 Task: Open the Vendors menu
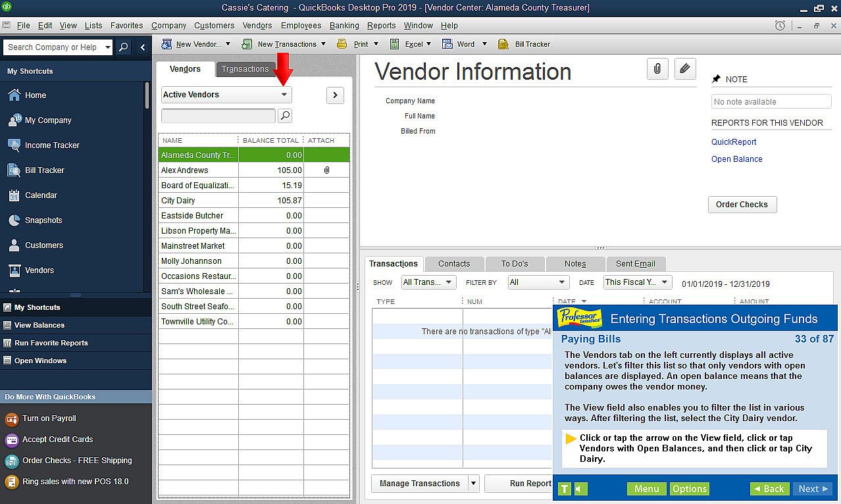[257, 26]
